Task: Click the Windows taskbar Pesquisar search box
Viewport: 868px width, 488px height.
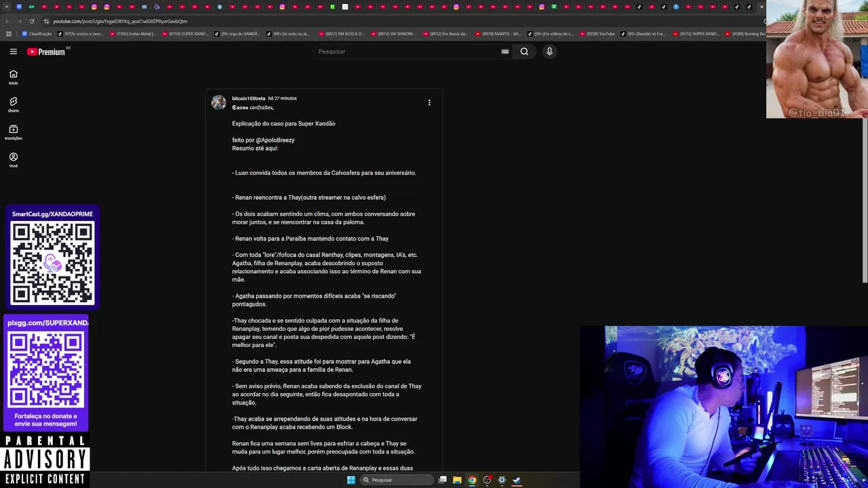Action: pyautogui.click(x=397, y=480)
